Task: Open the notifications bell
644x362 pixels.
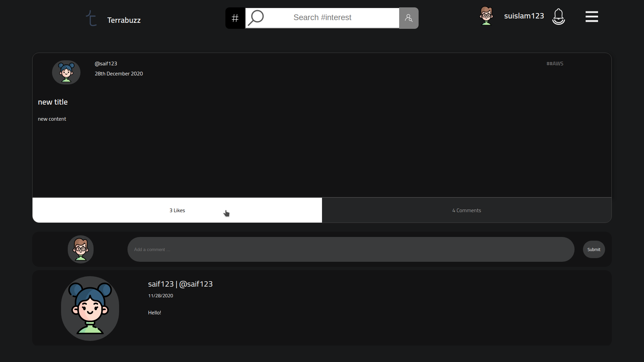Action: (558, 16)
